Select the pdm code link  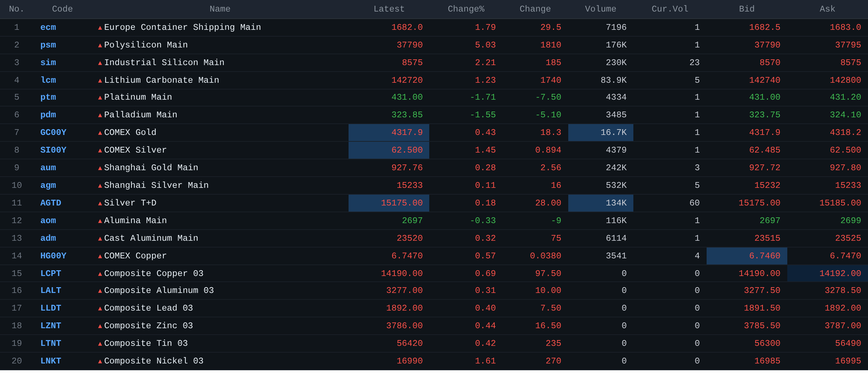click(48, 115)
